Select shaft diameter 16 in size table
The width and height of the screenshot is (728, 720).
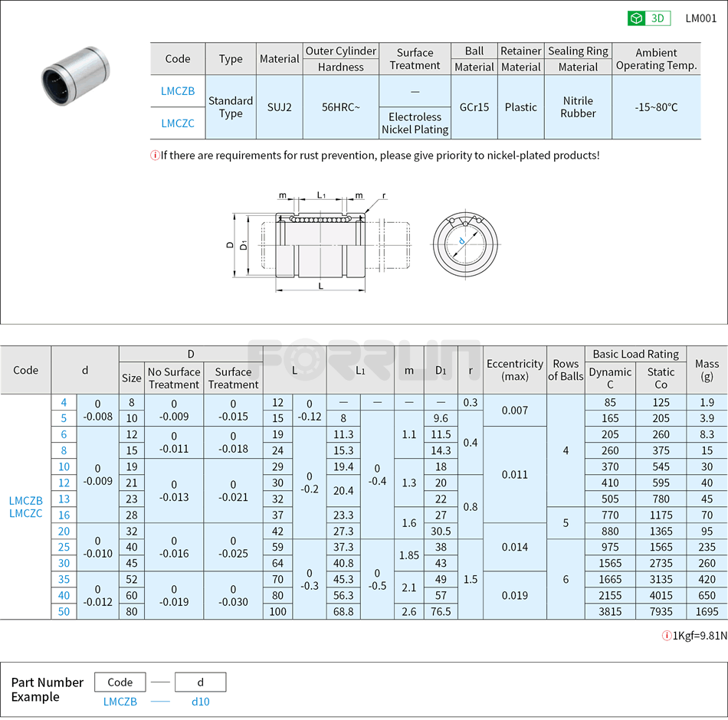pyautogui.click(x=64, y=515)
